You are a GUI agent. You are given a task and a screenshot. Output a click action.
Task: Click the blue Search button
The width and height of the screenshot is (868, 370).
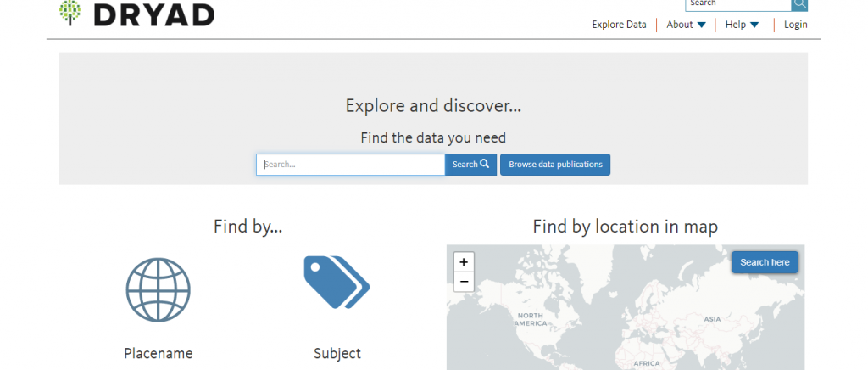[470, 165]
